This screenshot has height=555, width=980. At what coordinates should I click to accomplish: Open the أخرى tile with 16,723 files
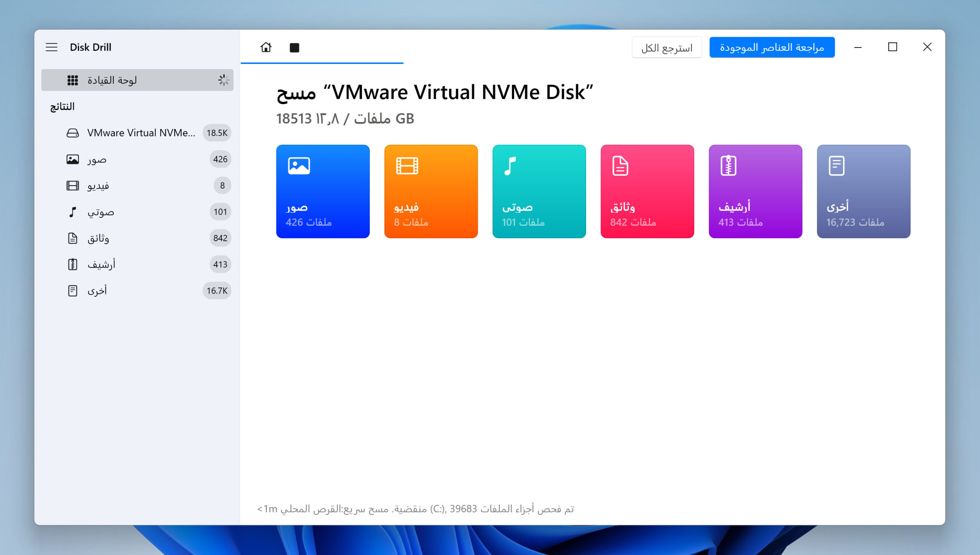pos(863,191)
